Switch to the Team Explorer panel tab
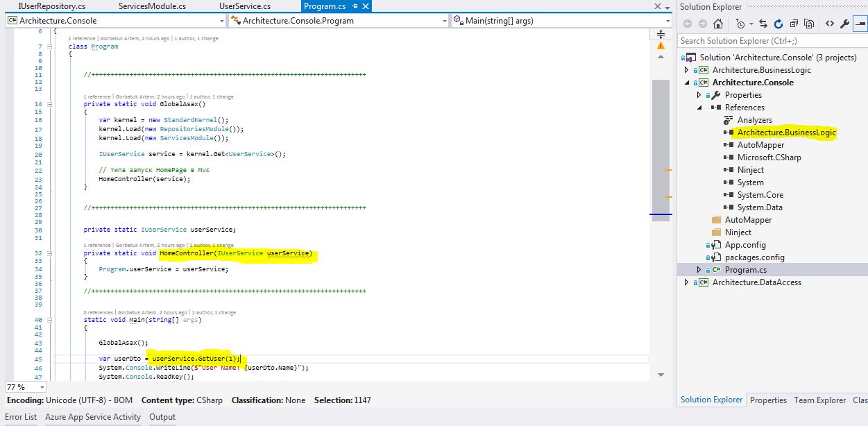This screenshot has width=868, height=426. point(819,400)
